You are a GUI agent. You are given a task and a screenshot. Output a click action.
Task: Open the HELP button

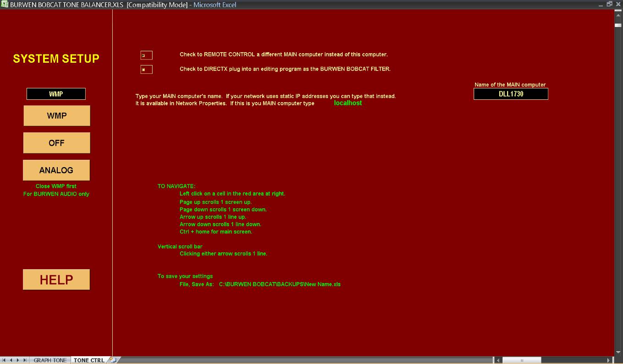pyautogui.click(x=56, y=280)
